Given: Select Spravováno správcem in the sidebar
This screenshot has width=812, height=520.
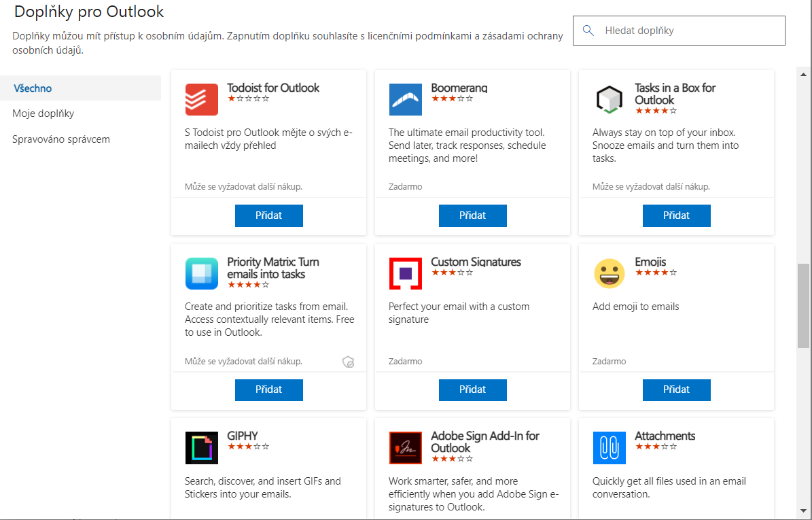Looking at the screenshot, I should [60, 139].
